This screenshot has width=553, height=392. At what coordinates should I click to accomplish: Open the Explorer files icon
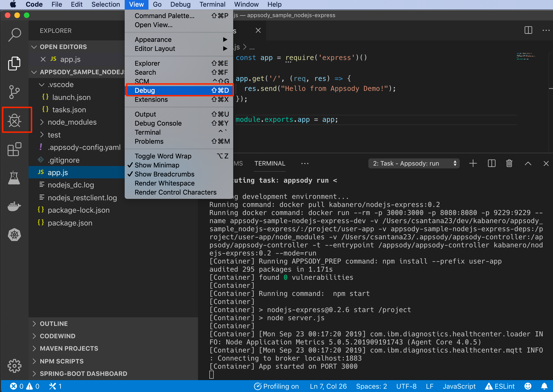coord(14,64)
